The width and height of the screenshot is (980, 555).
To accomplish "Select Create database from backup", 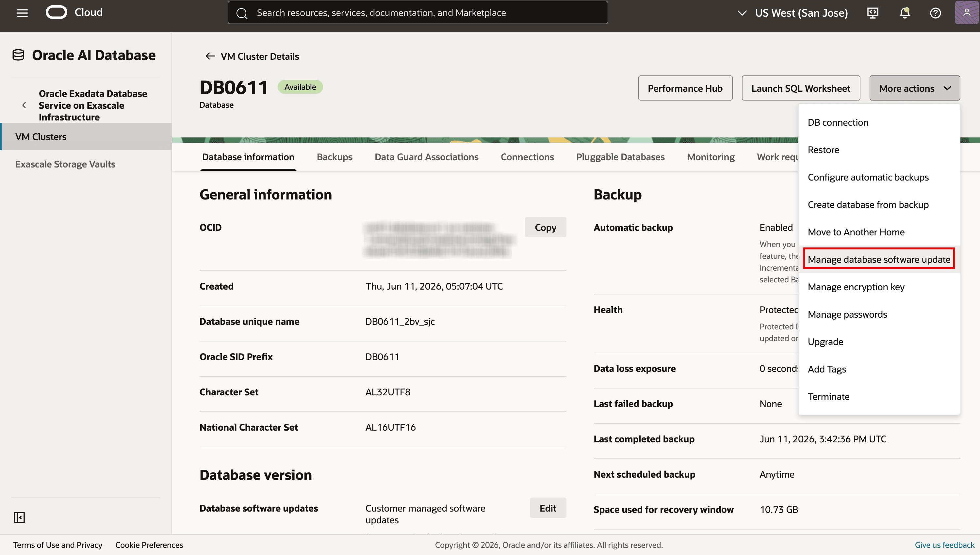I will [x=879, y=205].
